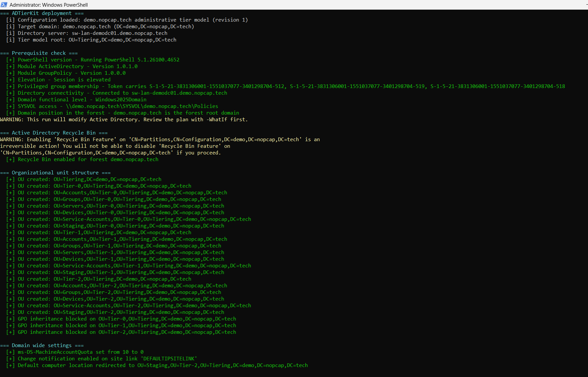
Task: Click the 'Elevation - Session is elevated' line
Action: pos(58,80)
